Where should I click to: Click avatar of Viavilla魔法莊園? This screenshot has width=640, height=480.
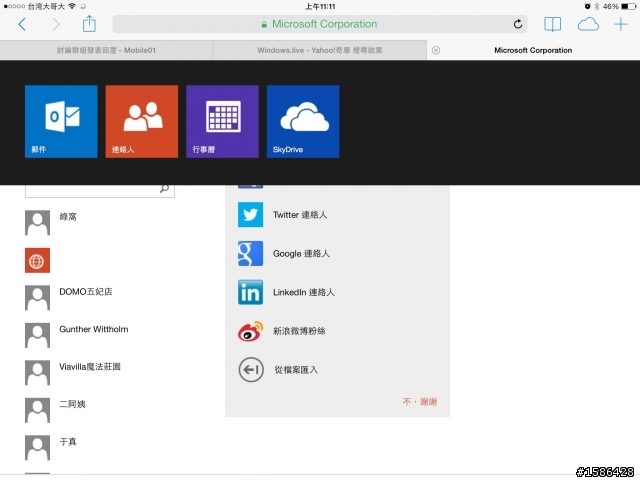(x=37, y=373)
